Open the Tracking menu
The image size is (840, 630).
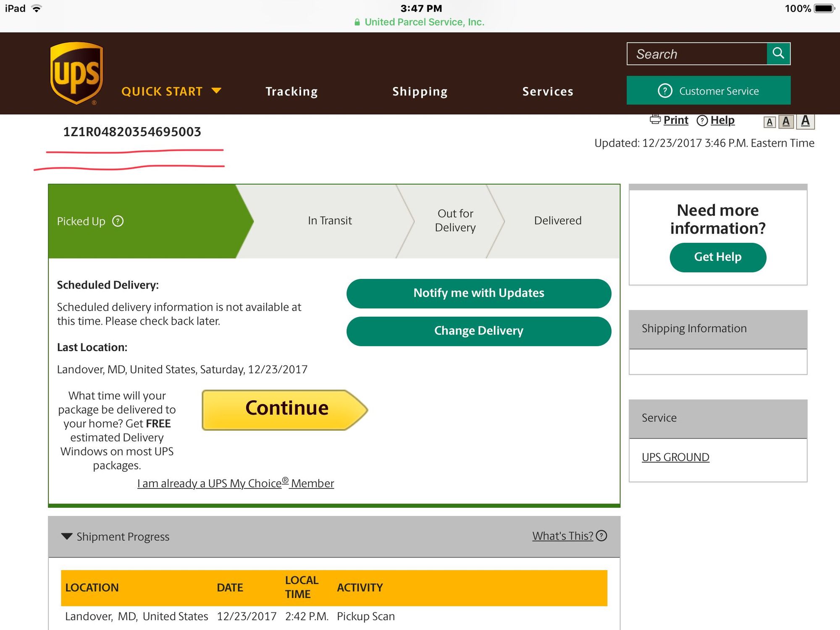pos(291,91)
